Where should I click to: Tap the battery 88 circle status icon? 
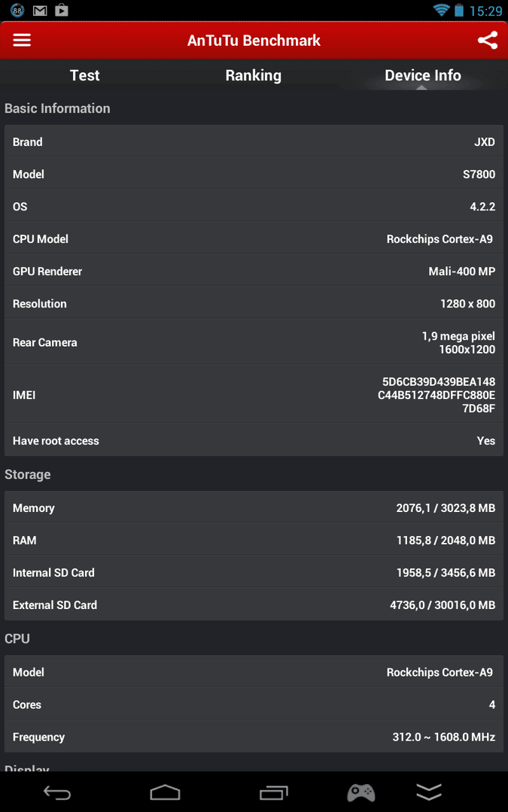pyautogui.click(x=17, y=10)
